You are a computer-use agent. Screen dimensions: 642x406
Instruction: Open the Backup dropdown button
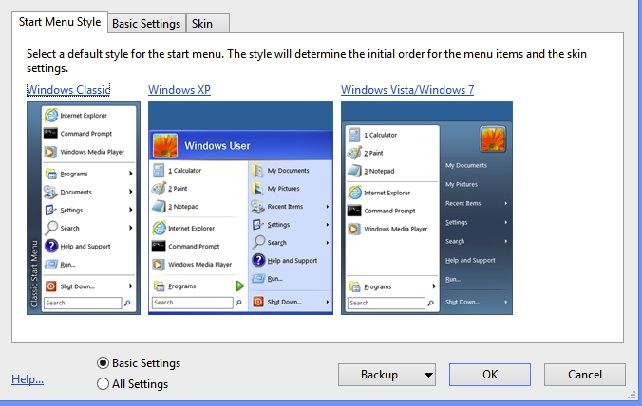point(387,374)
